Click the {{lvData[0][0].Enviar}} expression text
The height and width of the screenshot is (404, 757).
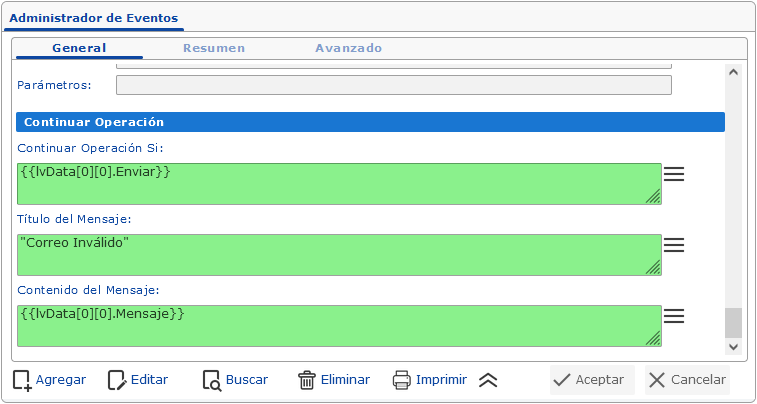click(x=96, y=171)
